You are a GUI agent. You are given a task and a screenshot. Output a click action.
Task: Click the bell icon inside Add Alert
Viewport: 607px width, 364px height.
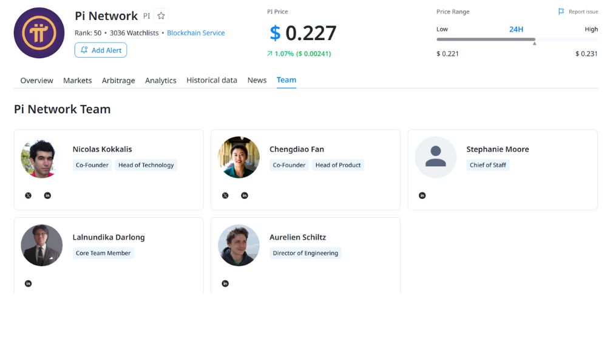click(x=85, y=50)
